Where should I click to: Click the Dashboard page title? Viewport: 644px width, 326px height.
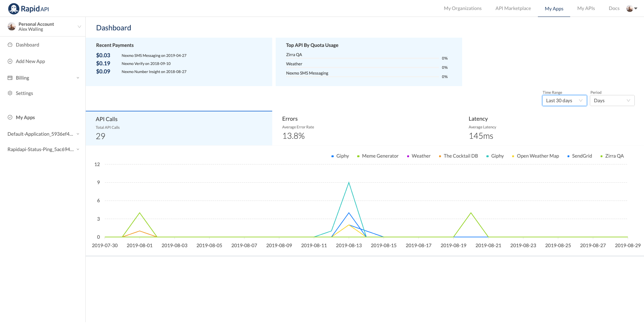[113, 28]
